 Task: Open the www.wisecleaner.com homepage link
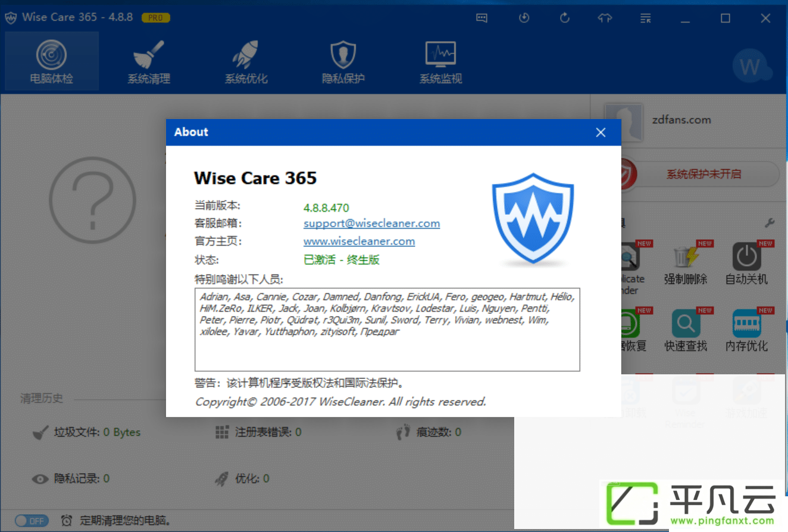(359, 242)
